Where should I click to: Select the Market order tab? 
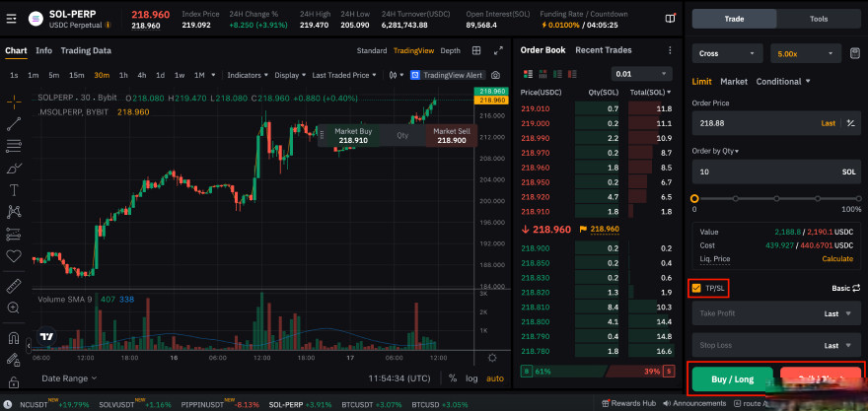pyautogui.click(x=734, y=82)
